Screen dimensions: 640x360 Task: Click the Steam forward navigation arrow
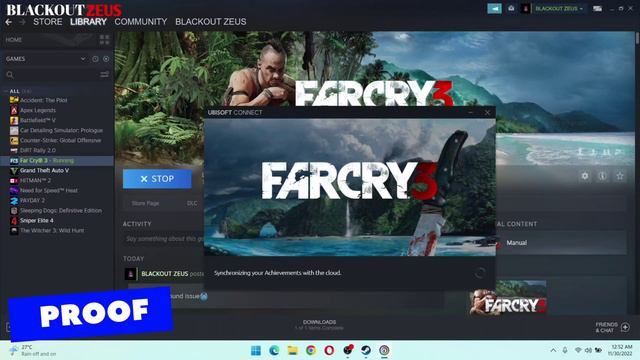pyautogui.click(x=22, y=22)
